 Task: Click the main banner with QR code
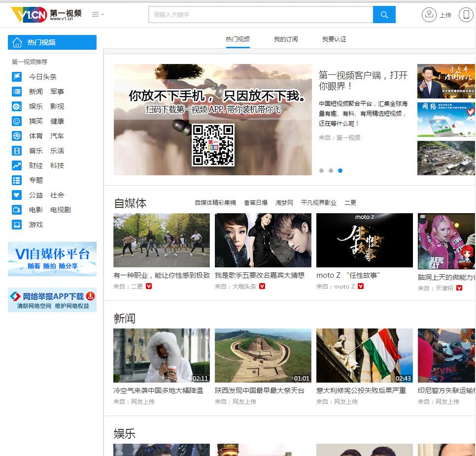pos(213,120)
